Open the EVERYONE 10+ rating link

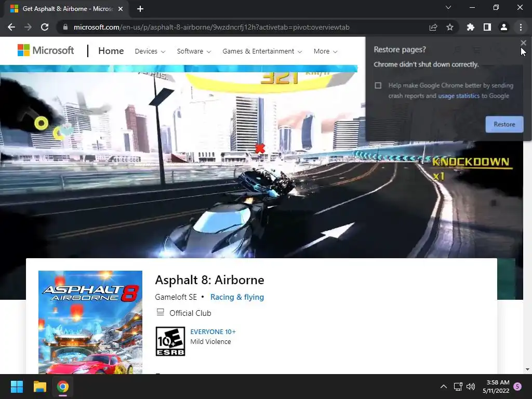click(212, 332)
